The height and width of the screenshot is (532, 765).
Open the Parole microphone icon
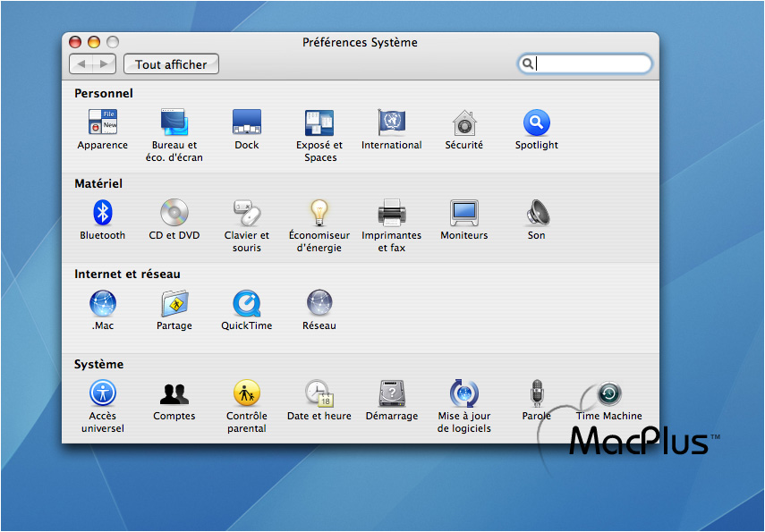537,393
